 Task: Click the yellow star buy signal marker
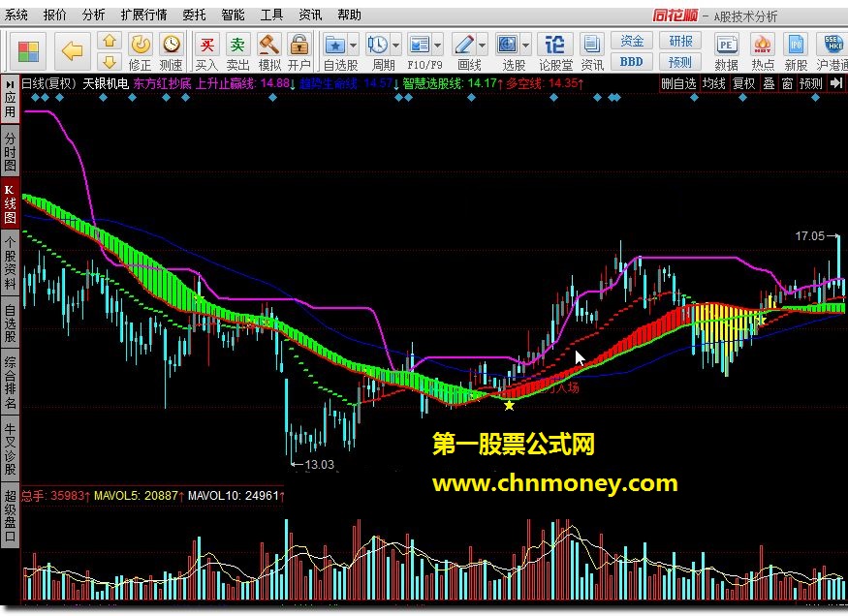(509, 405)
